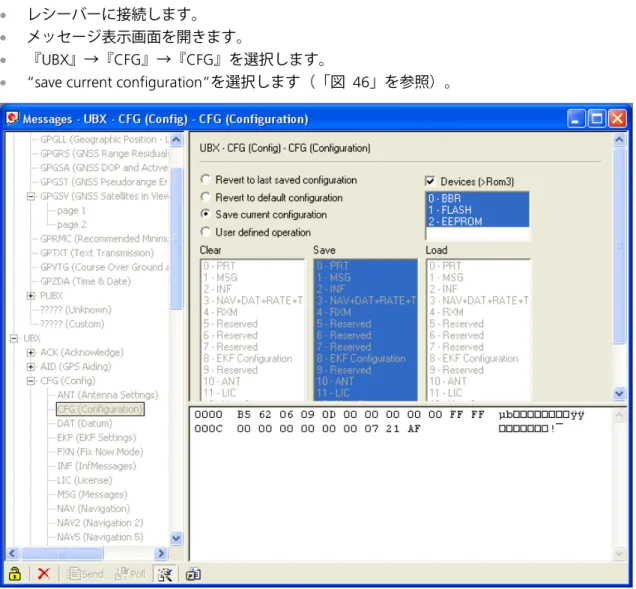Select FXN (Fix Now Mode) tree item

[x=100, y=451]
